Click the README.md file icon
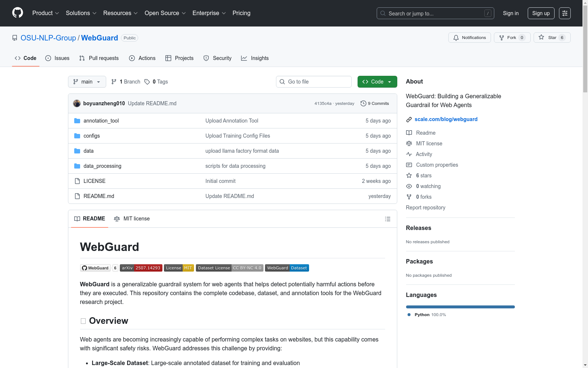Image resolution: width=588 pixels, height=368 pixels. [x=77, y=196]
